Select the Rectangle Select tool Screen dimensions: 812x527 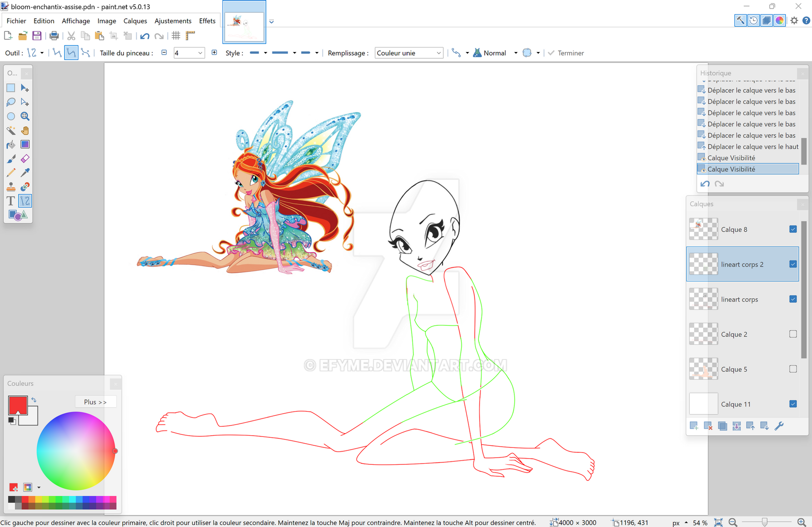point(11,88)
